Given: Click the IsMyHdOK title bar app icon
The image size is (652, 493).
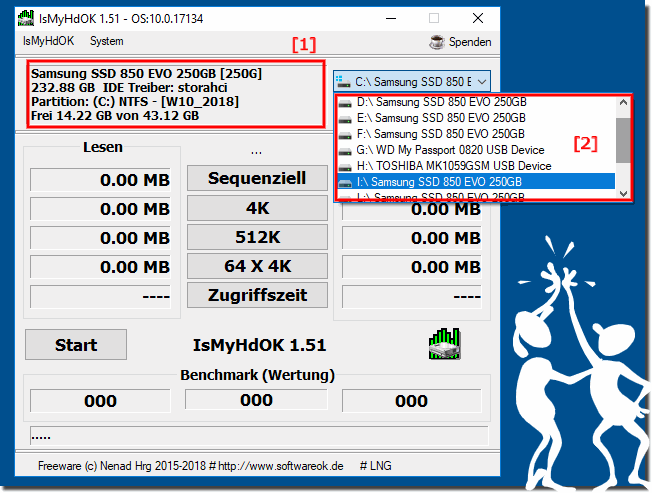Looking at the screenshot, I should [26, 19].
